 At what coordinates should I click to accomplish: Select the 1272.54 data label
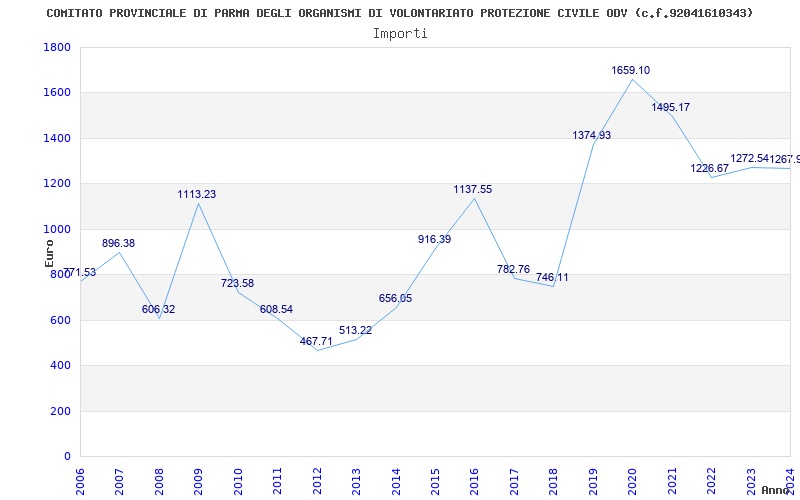pos(749,158)
